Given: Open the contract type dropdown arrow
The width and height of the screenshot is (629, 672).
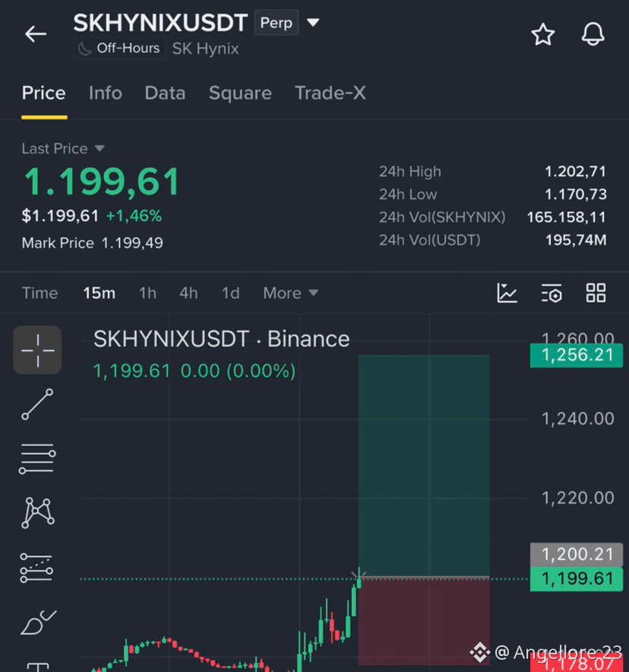Looking at the screenshot, I should 313,22.
